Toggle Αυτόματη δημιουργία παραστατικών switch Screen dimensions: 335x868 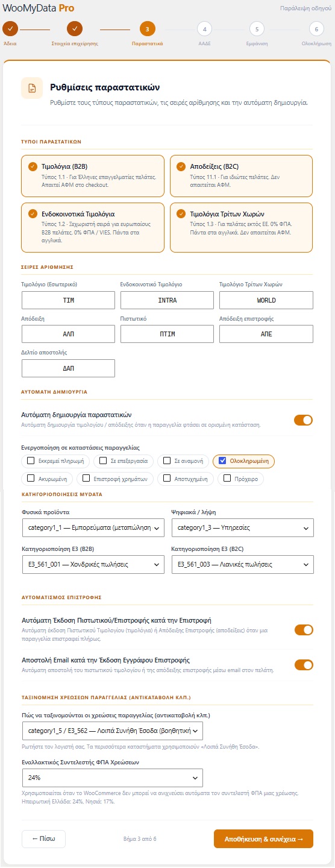pos(304,420)
